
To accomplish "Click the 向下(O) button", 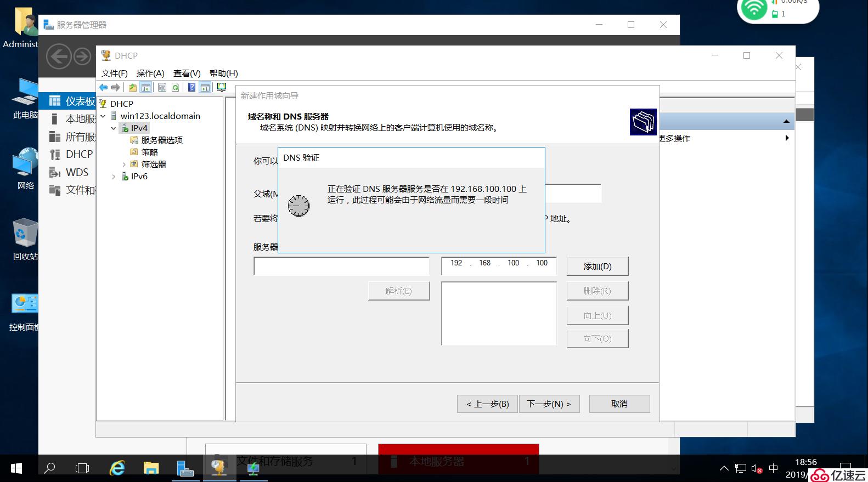I will coord(598,338).
